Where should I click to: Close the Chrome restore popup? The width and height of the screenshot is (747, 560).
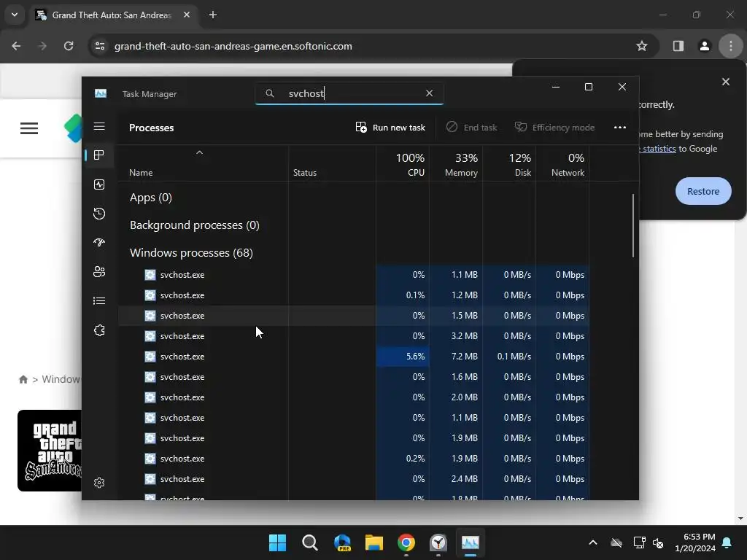click(x=726, y=82)
